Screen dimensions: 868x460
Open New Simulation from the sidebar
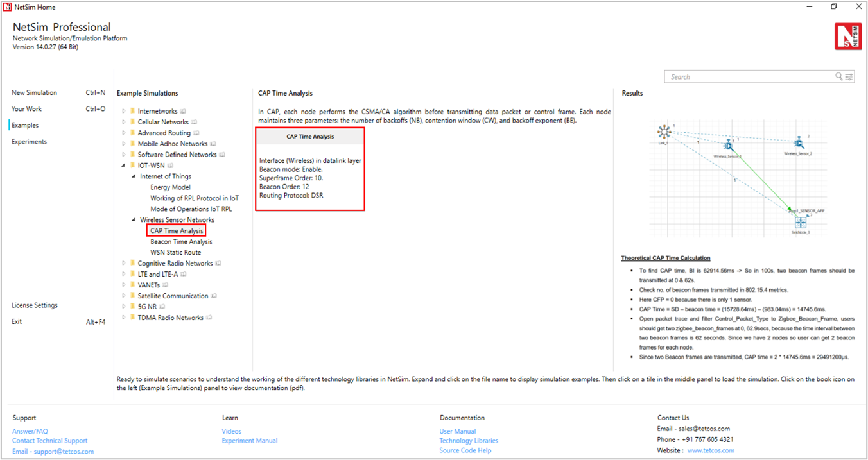pos(34,93)
